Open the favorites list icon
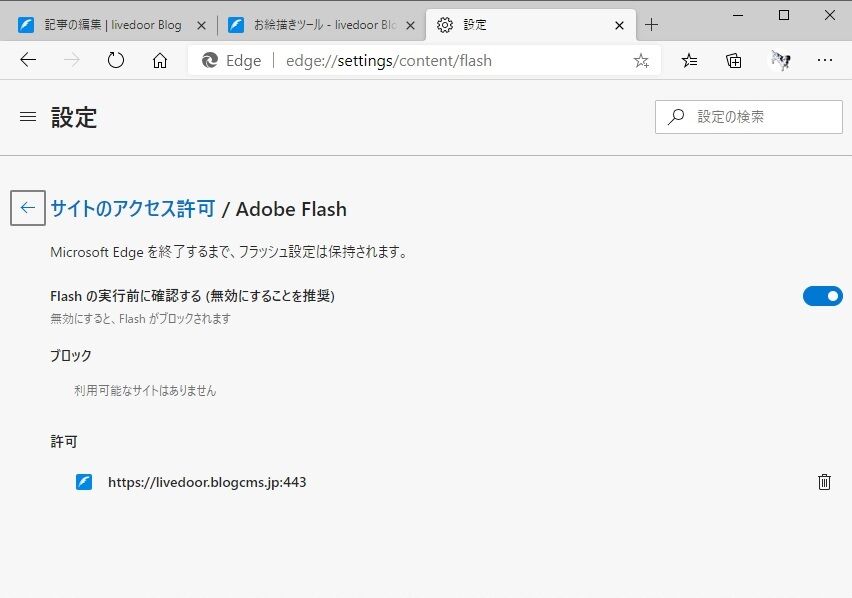 690,60
